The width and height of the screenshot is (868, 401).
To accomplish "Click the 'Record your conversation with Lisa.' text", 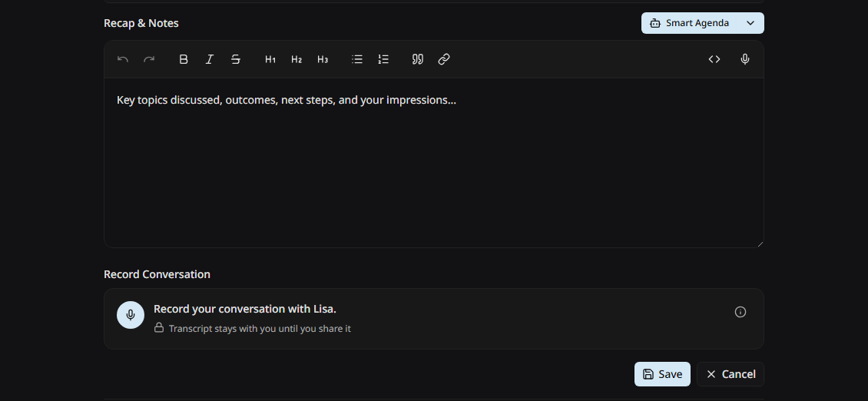I will click(245, 309).
